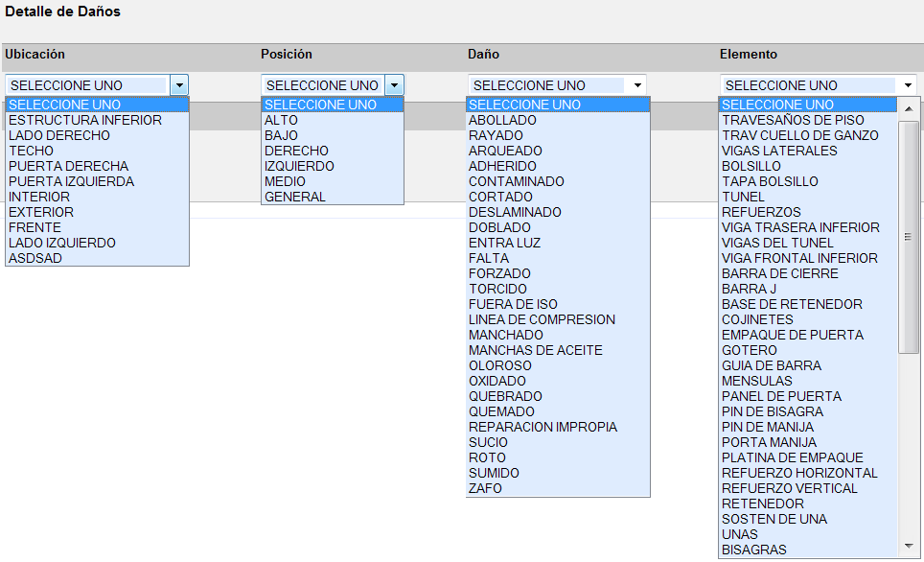Click the Elemento list scrollbar thumb
Screen dimensions: 924x562
tap(909, 235)
